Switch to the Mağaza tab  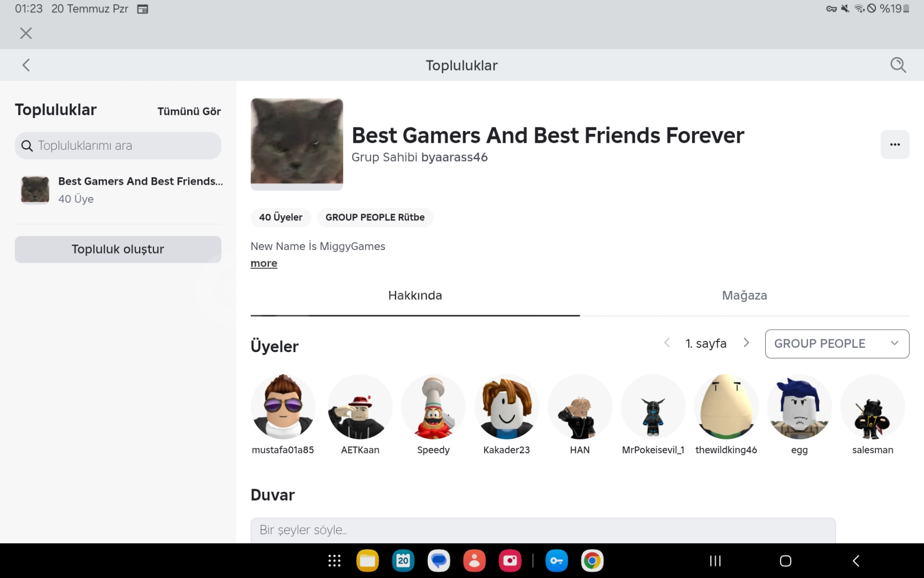click(x=744, y=295)
